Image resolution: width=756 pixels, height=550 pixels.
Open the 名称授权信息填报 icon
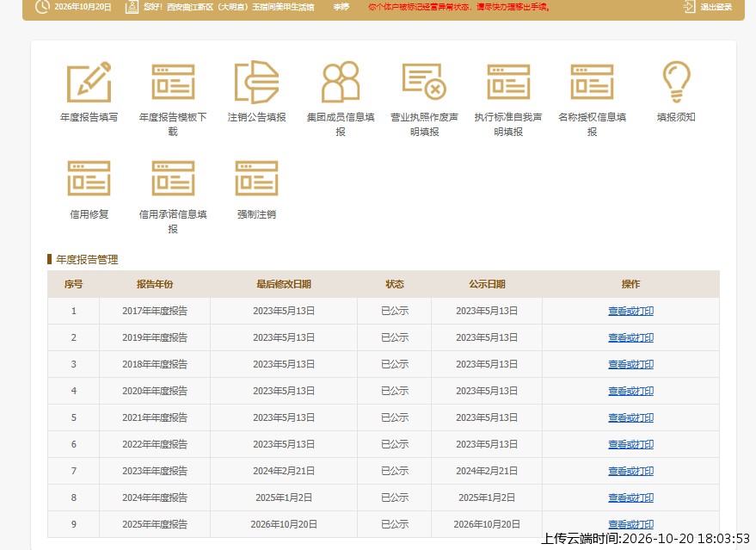click(592, 82)
